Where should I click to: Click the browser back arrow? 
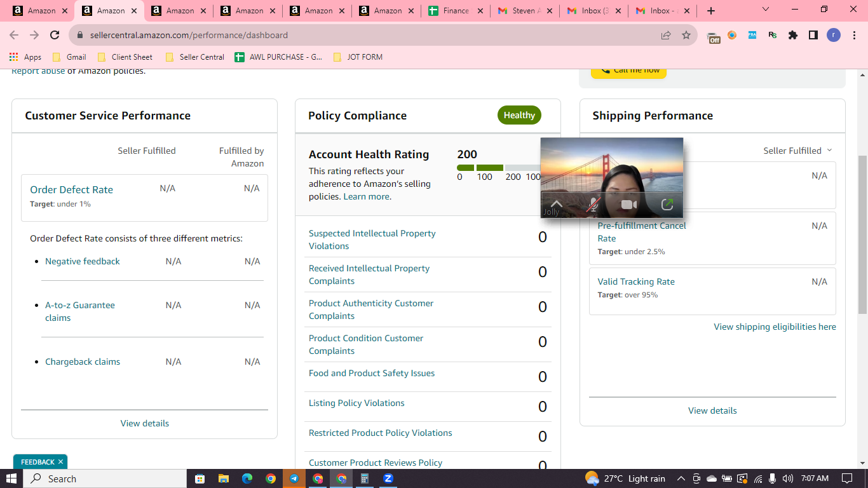[14, 35]
